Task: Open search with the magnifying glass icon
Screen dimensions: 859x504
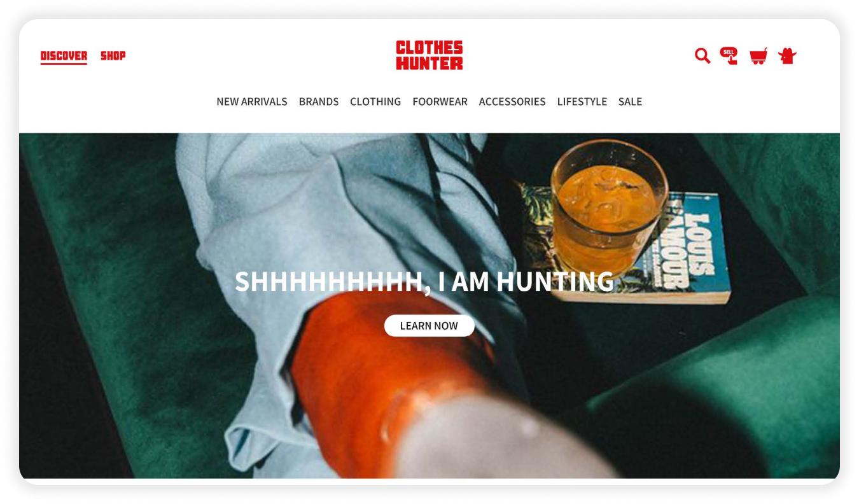Action: 702,56
